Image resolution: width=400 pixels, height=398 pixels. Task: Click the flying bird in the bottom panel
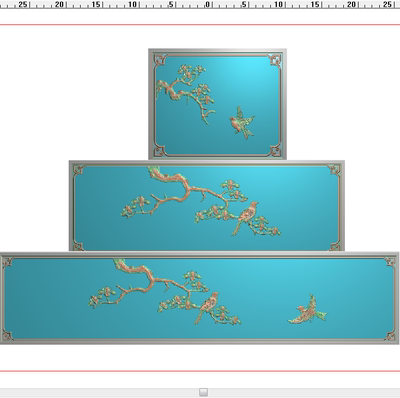click(308, 311)
